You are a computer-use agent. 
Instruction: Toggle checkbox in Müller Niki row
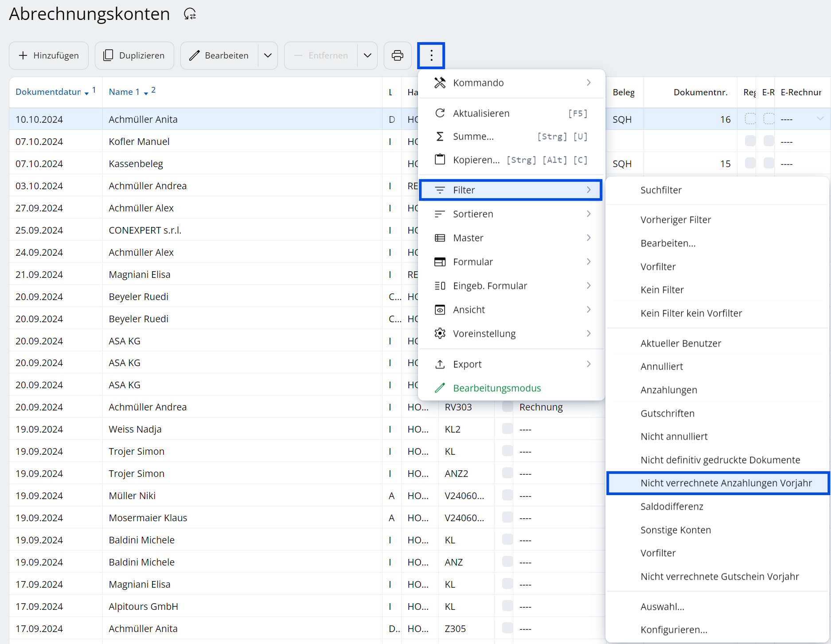pos(507,495)
